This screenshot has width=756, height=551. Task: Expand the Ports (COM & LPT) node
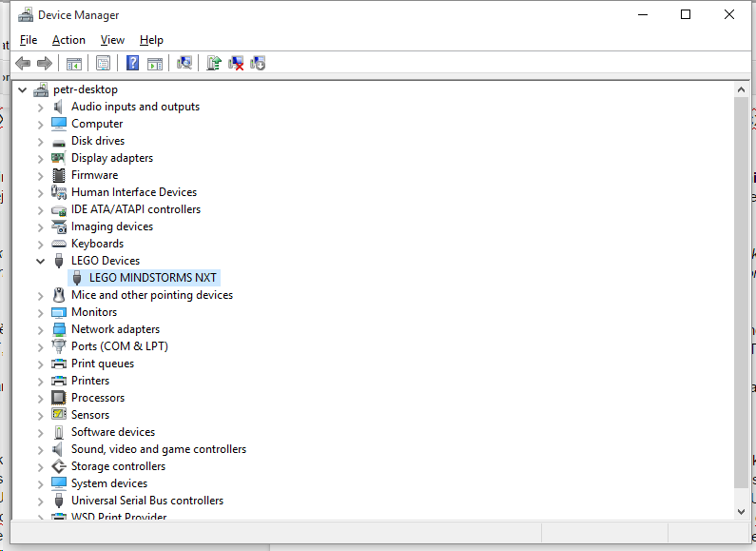pos(40,346)
